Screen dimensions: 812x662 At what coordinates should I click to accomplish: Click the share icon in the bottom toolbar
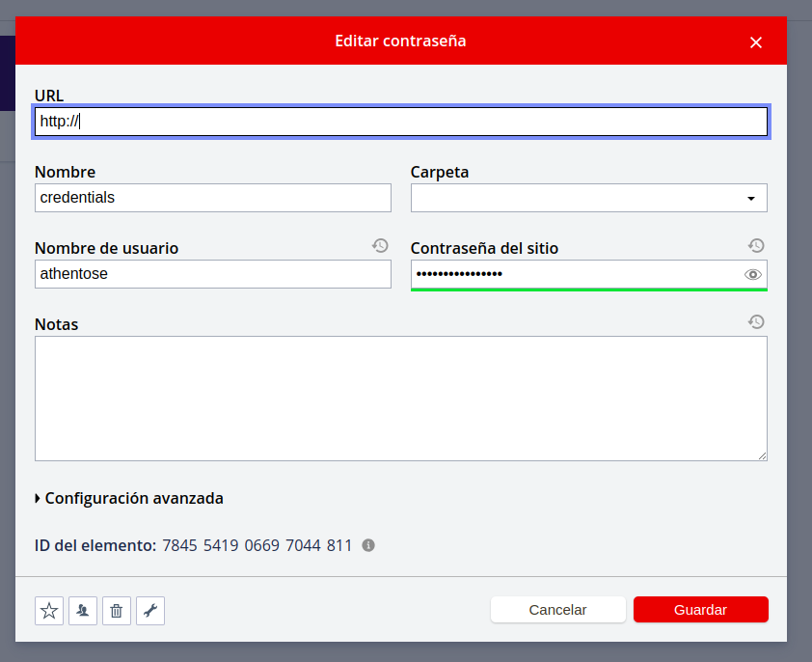coord(83,610)
